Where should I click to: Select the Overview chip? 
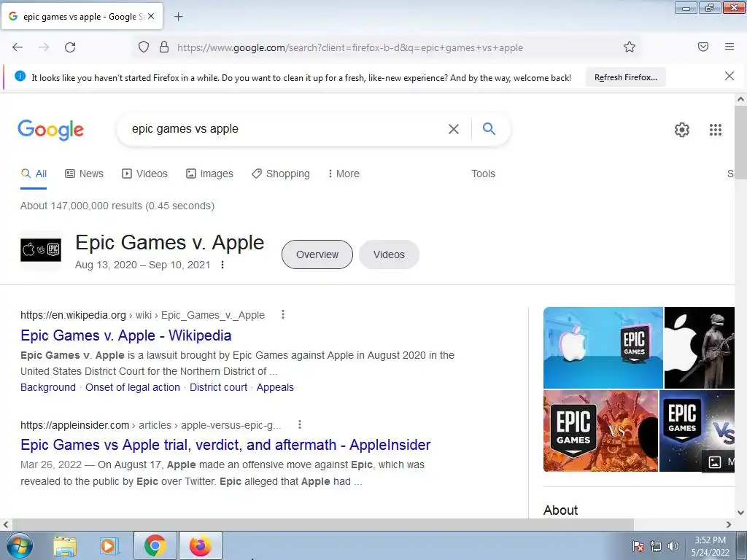pos(317,254)
